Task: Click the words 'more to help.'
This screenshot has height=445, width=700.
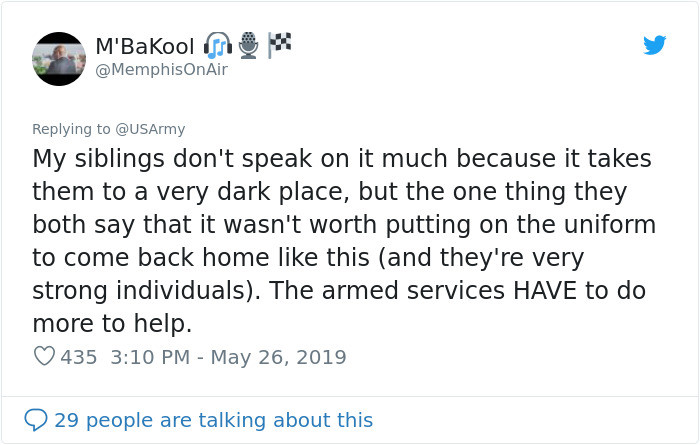Action: click(111, 323)
